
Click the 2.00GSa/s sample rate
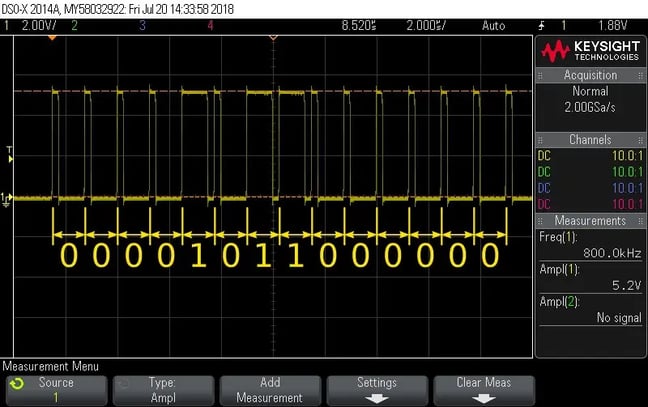[590, 107]
